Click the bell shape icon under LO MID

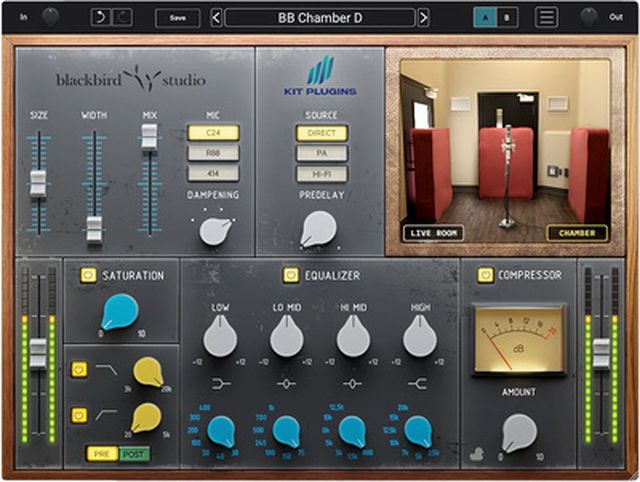[287, 384]
